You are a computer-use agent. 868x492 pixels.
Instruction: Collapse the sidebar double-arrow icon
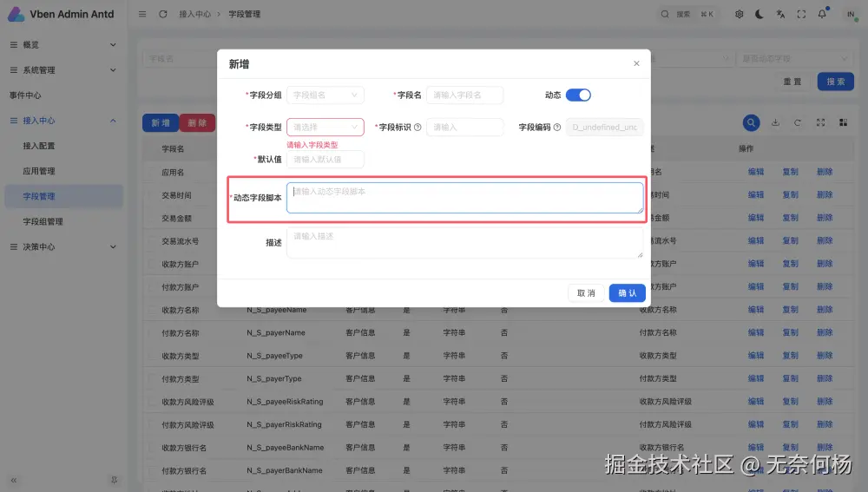(14, 481)
